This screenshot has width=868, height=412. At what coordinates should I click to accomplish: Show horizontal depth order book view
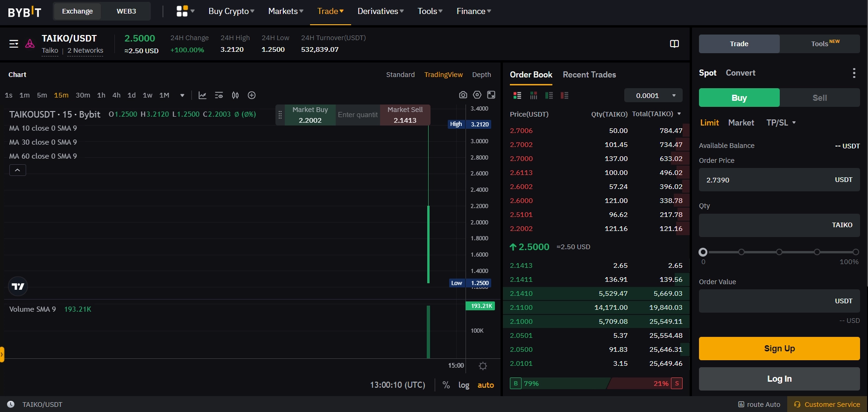pos(534,95)
